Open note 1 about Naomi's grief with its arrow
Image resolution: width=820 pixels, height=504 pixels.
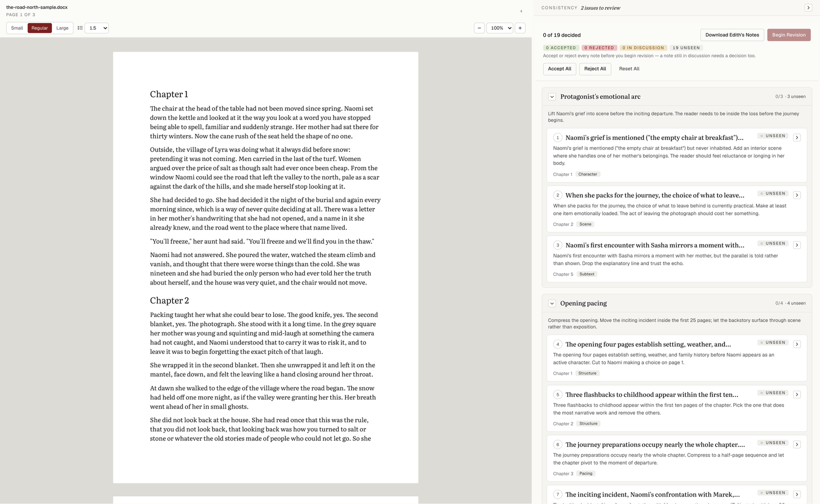click(x=797, y=137)
